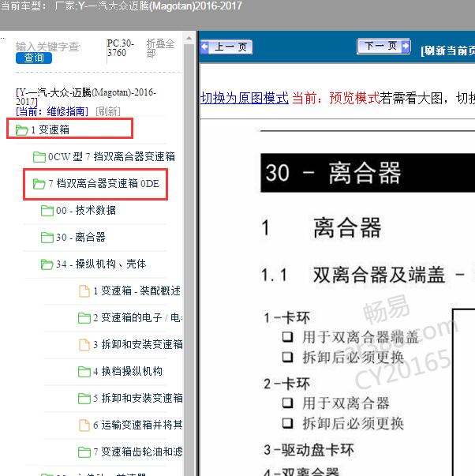Click 切换为原图模式 link
The width and height of the screenshot is (475, 476).
(245, 99)
